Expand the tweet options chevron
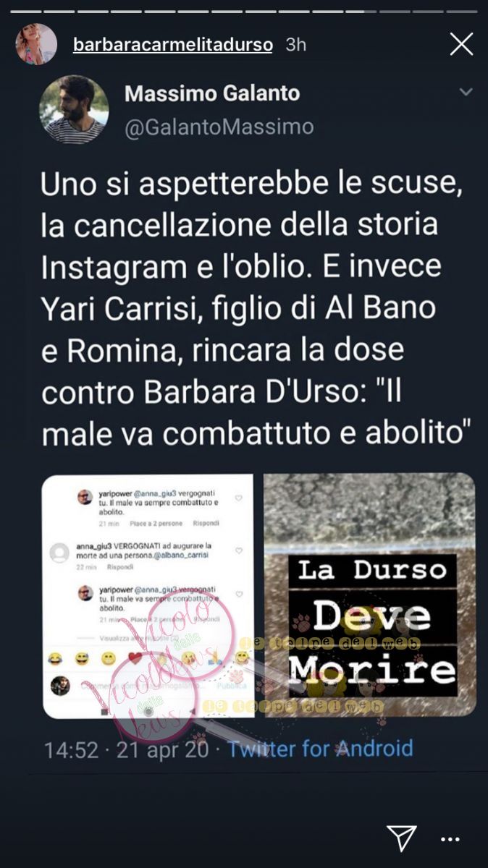 pos(466,93)
